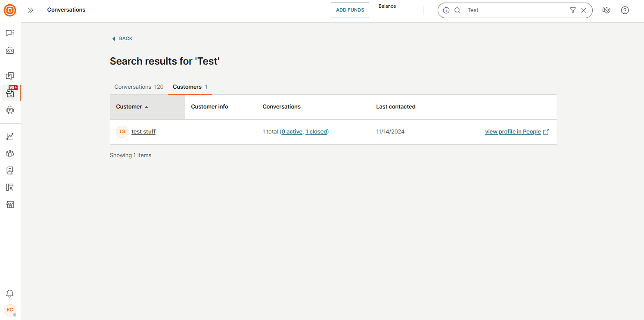Click the Last contacted column header
Viewport: 644px width, 320px height.
[396, 107]
